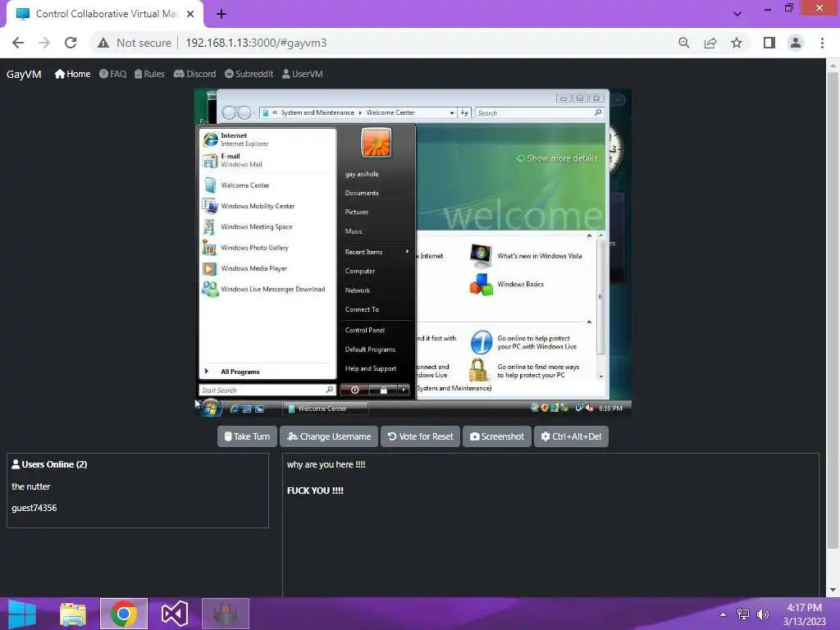Click the Chrome address bar URL

click(256, 43)
